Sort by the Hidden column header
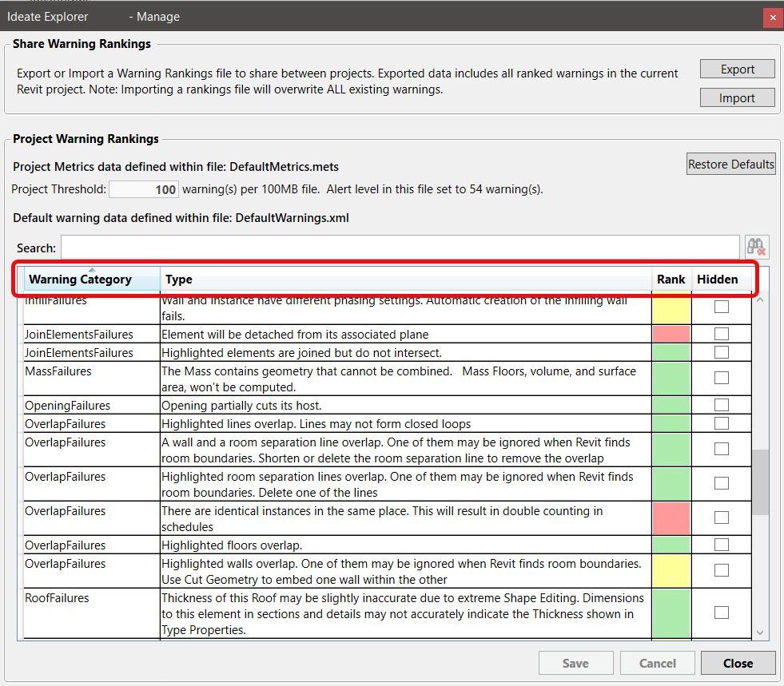 (x=721, y=279)
